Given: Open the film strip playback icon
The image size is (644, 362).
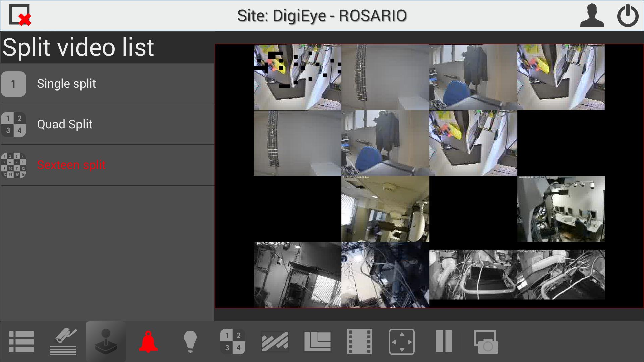Looking at the screenshot, I should 360,342.
